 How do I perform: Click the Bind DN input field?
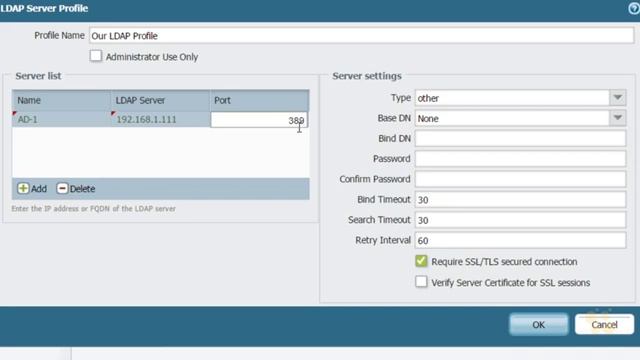pos(520,138)
